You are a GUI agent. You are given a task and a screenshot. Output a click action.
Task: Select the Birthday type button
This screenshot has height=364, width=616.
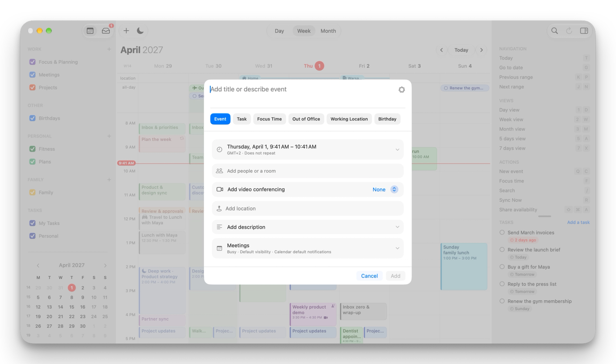(387, 119)
